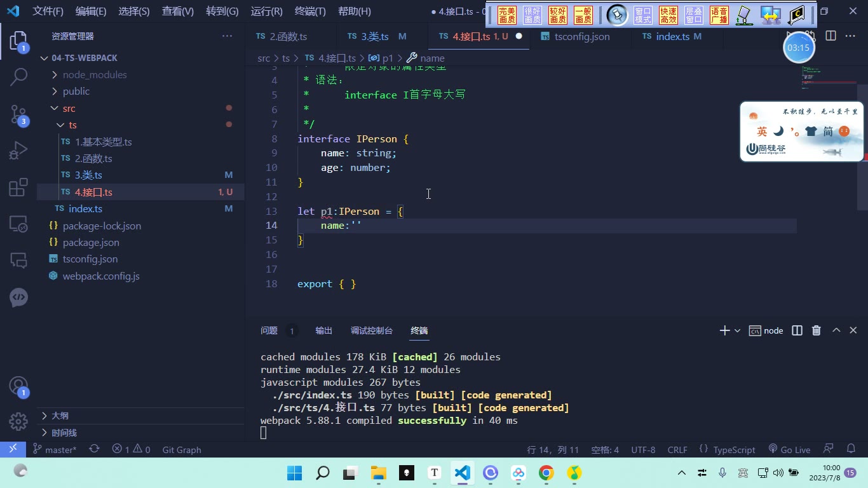Switch to the tsconfig.json editor tab

pyautogui.click(x=581, y=36)
